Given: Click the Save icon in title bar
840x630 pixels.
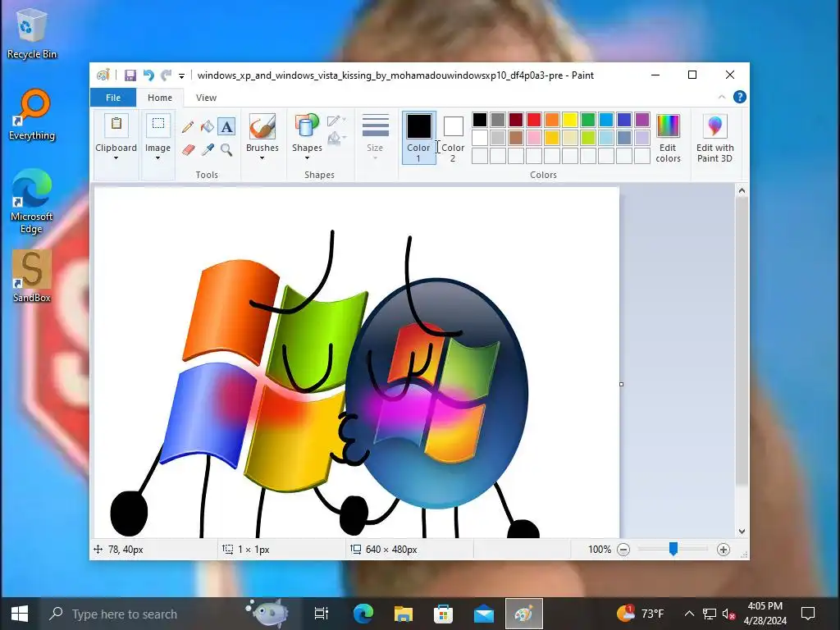Looking at the screenshot, I should coord(130,75).
